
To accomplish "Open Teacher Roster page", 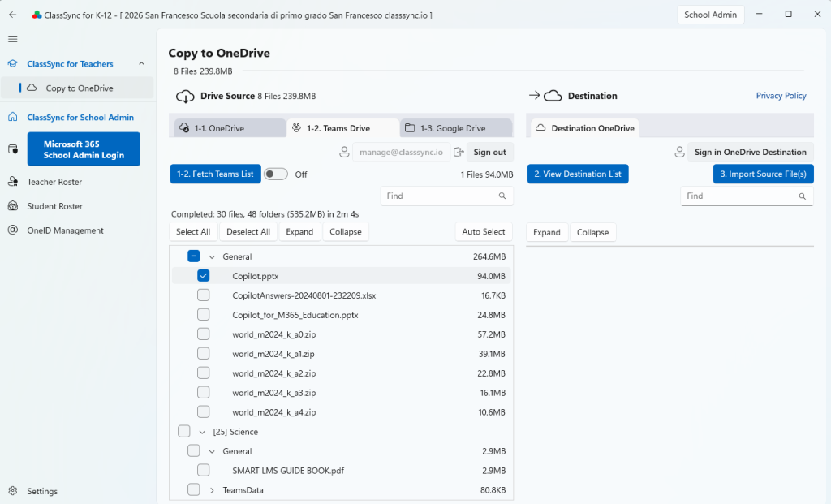I will point(54,182).
